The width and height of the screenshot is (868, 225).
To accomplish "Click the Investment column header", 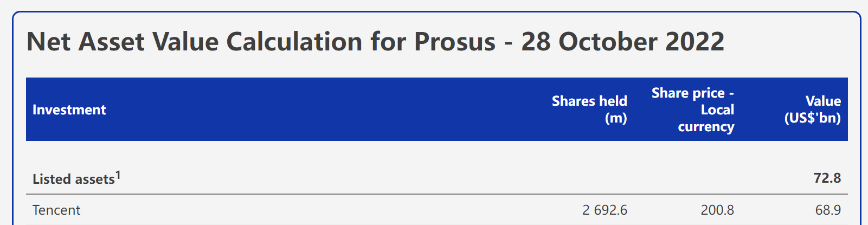I will (x=69, y=110).
